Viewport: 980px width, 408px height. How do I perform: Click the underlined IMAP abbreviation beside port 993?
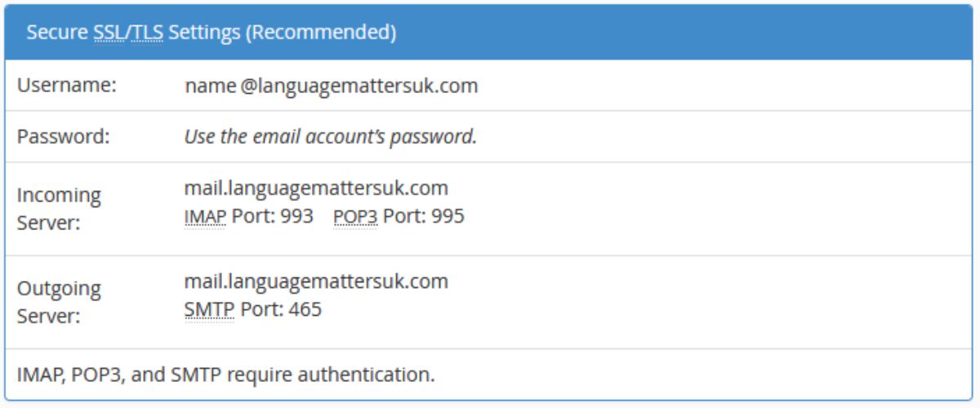coord(205,216)
